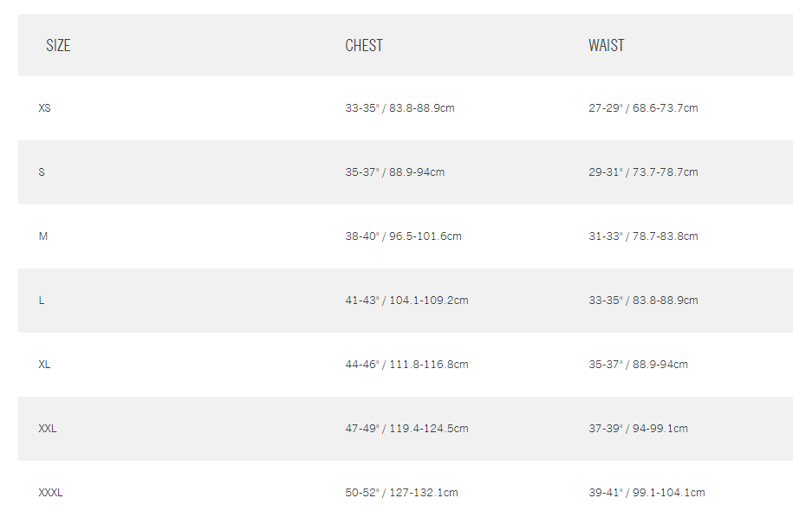Screen dimensions: 812x524
Task: Select the XL size row label
Action: tap(44, 365)
